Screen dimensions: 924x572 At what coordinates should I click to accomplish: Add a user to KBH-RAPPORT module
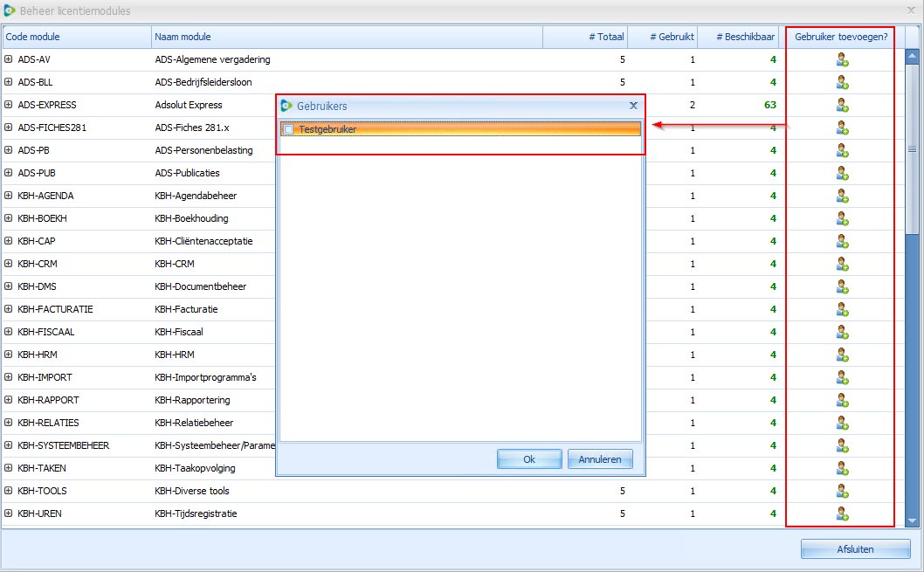[x=842, y=400]
